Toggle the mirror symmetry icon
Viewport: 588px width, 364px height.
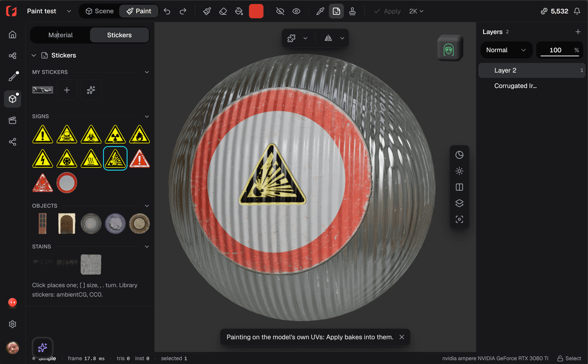click(x=328, y=38)
